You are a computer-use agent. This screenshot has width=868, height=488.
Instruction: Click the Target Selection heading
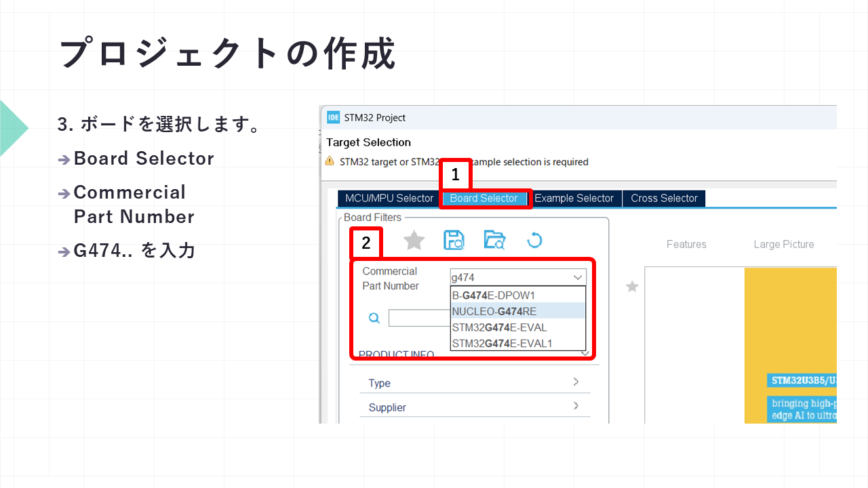(x=368, y=142)
